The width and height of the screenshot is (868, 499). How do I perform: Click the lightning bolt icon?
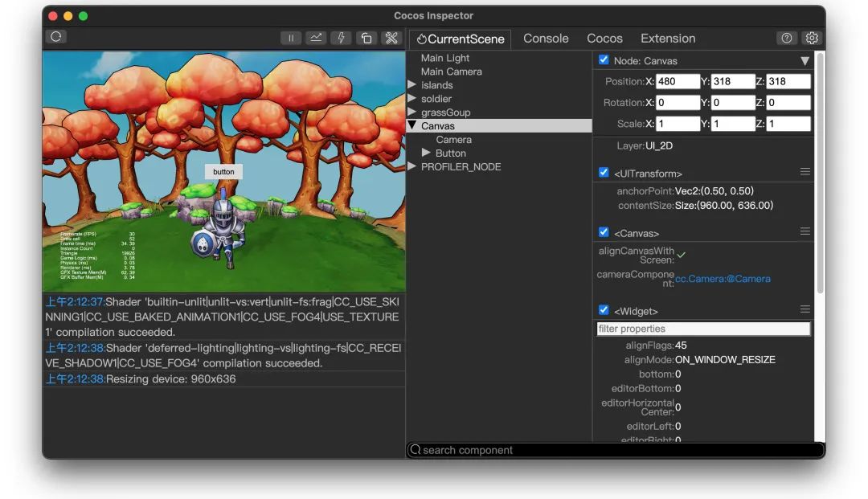(341, 38)
